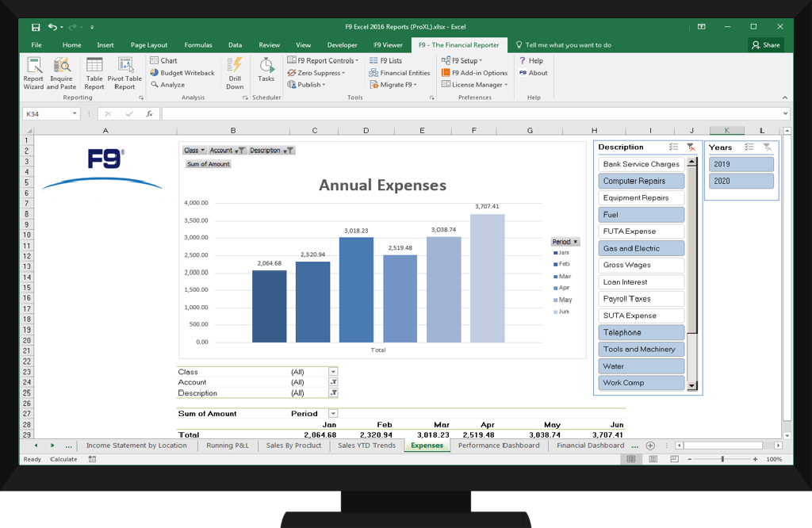Enable multi-select on Description slicer
812x528 pixels.
tap(673, 147)
